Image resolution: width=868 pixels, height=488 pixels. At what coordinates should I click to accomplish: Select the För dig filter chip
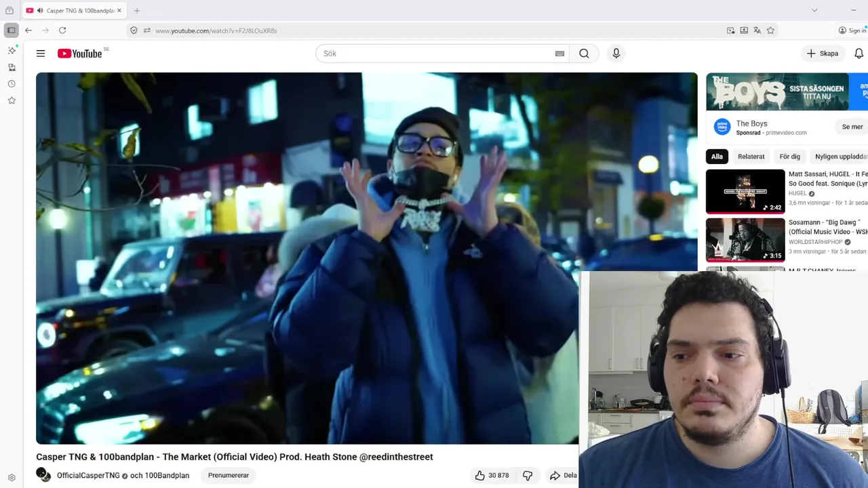[790, 157]
